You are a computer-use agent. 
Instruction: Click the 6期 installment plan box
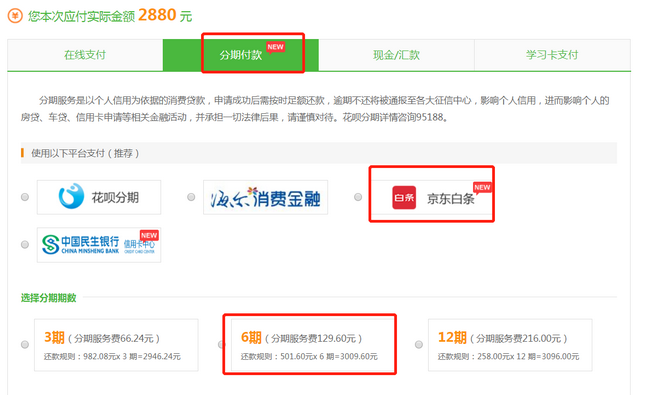(313, 345)
